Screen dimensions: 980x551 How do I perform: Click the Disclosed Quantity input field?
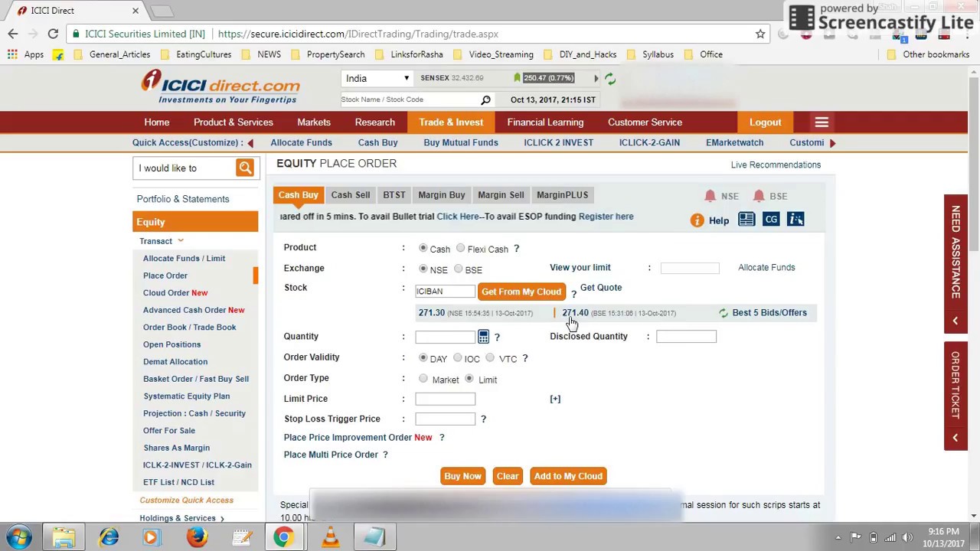686,337
